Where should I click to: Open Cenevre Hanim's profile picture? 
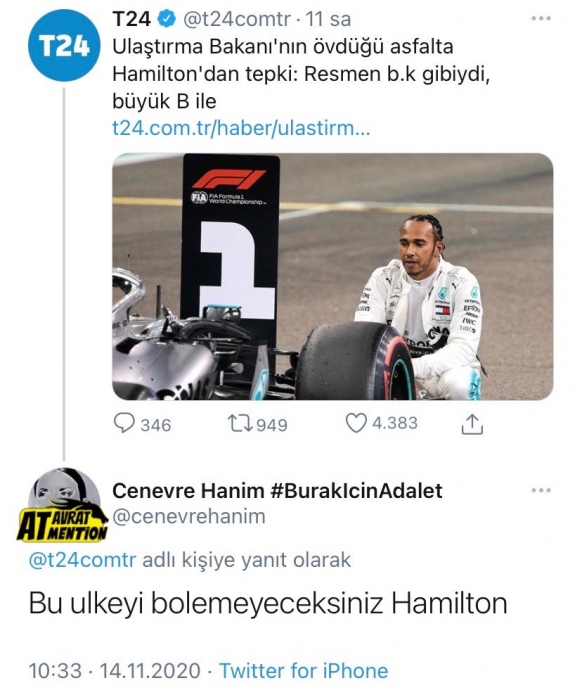[x=64, y=504]
